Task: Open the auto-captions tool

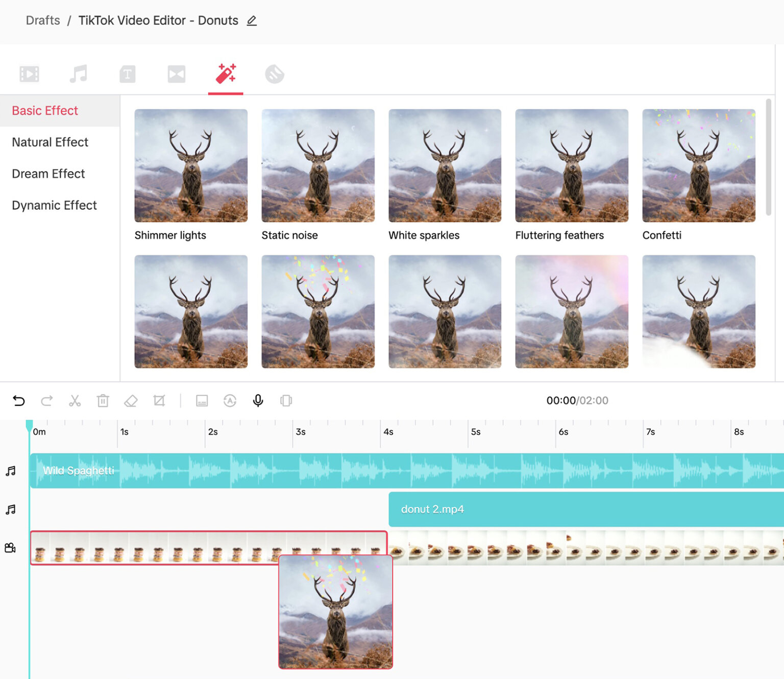Action: pyautogui.click(x=230, y=401)
